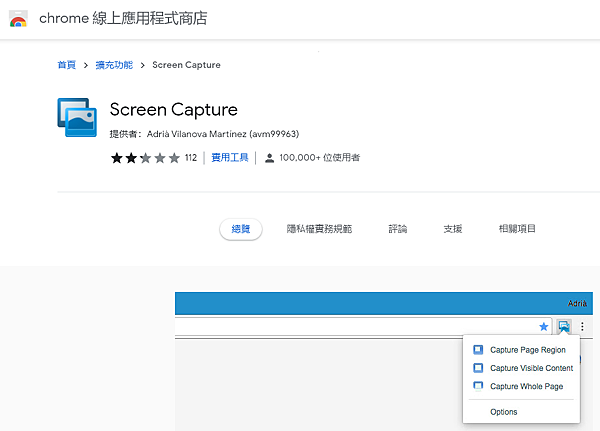Click the star rating icons
600x431 pixels.
pyautogui.click(x=145, y=158)
